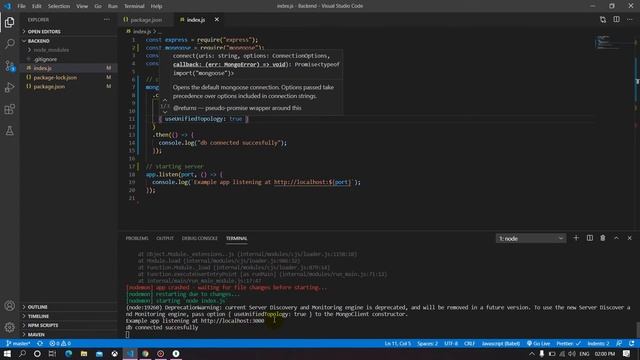Open the Manage gear settings menu
The width and height of the screenshot is (640, 360).
(x=9, y=327)
